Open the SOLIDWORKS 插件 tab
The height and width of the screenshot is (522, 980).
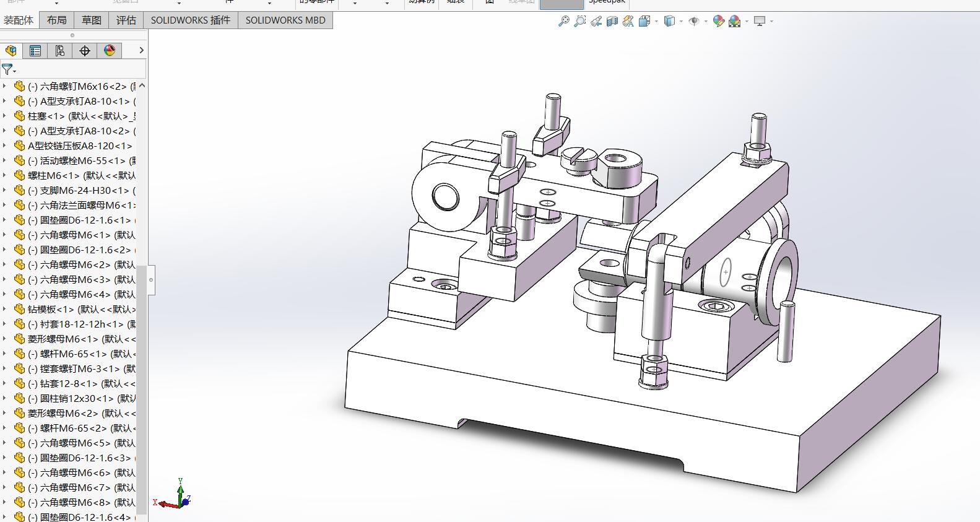coord(191,20)
